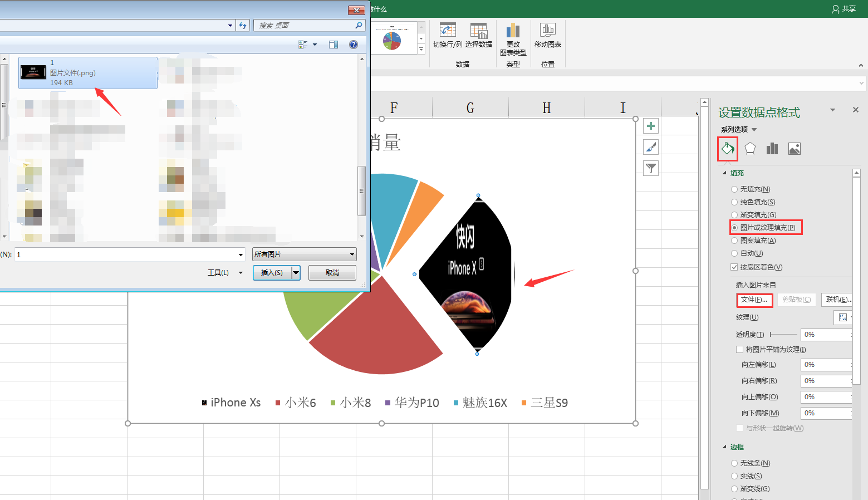The height and width of the screenshot is (500, 868).
Task: Open the format pane title options arrow
Action: click(x=833, y=110)
